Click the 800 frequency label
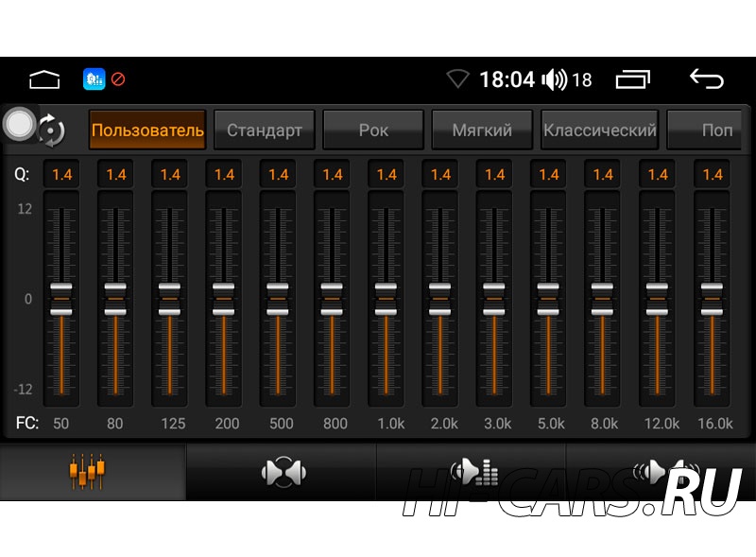Image resolution: width=756 pixels, height=557 pixels. click(335, 424)
